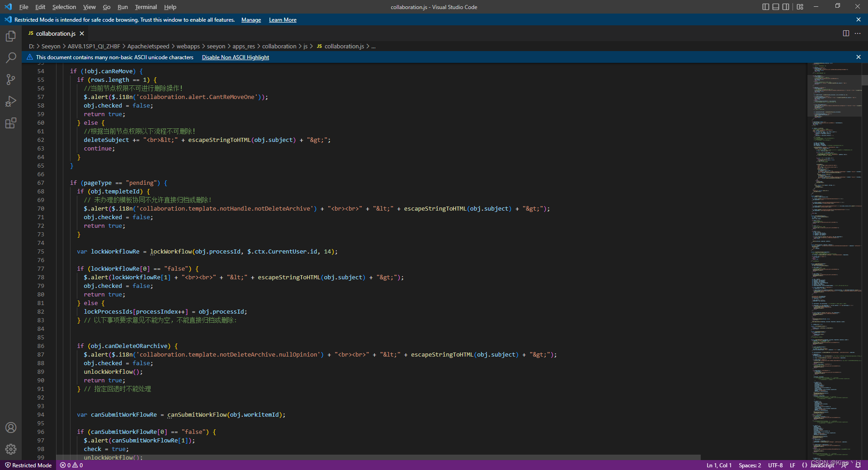
Task: Toggle the secondary side bar layout icon
Action: pyautogui.click(x=786, y=7)
